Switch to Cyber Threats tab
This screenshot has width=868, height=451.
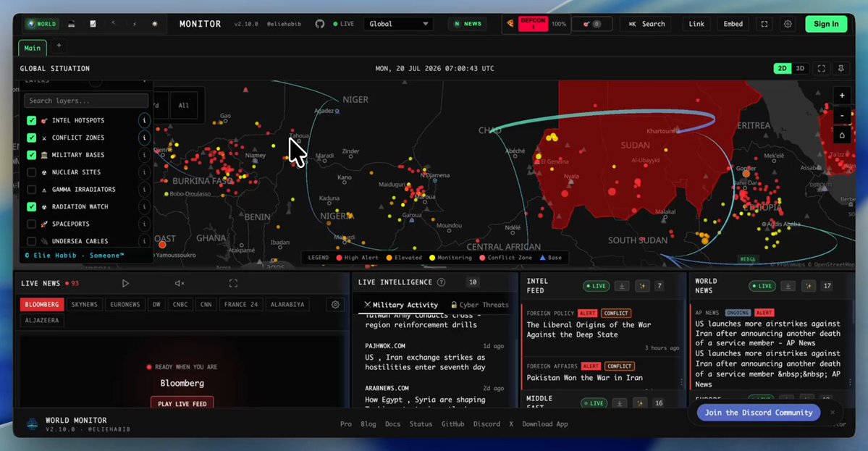[x=479, y=305]
